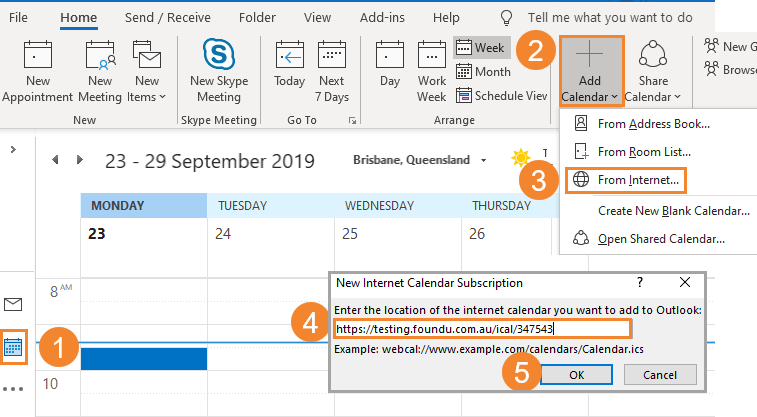757x417 pixels.
Task: Click the New Appointment icon
Action: click(x=37, y=70)
